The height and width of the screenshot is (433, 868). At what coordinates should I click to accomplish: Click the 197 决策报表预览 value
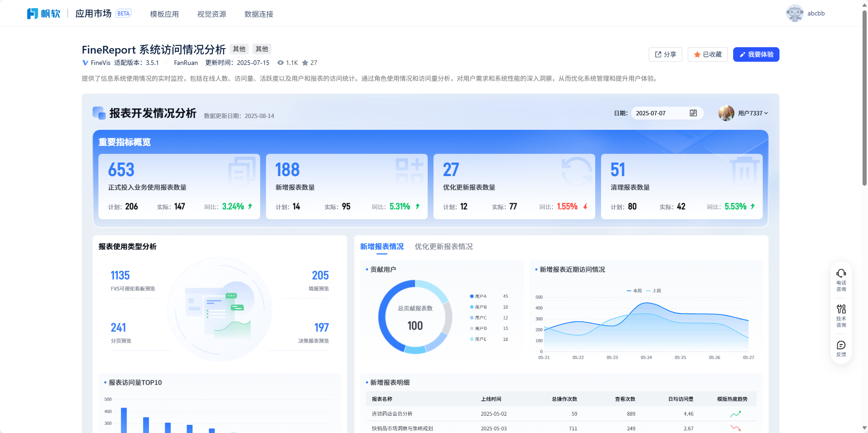[321, 328]
